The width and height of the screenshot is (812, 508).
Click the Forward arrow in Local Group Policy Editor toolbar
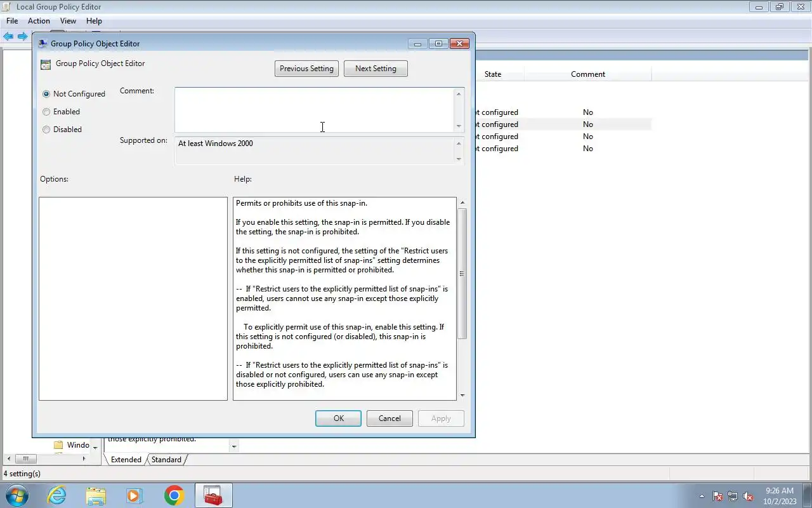pyautogui.click(x=23, y=36)
